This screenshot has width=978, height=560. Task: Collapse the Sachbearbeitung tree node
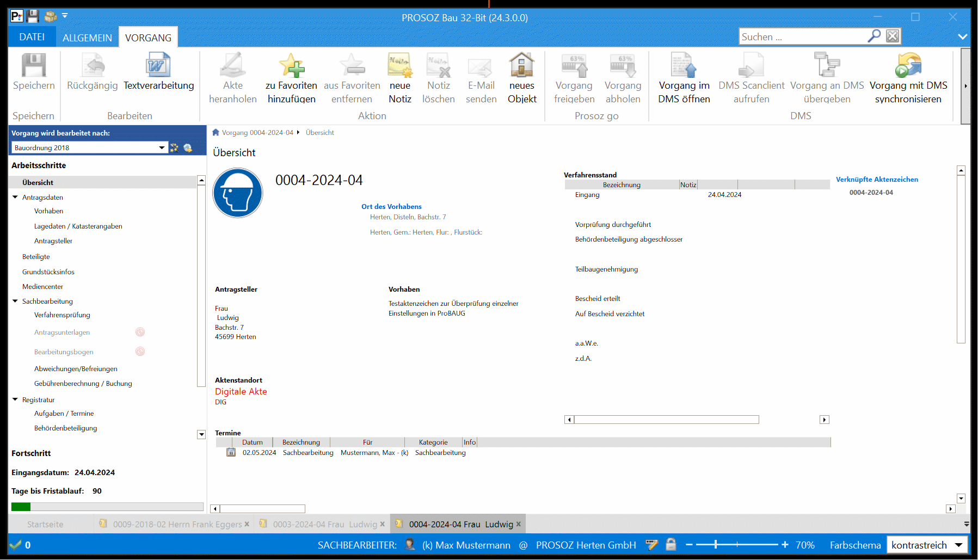pos(15,301)
